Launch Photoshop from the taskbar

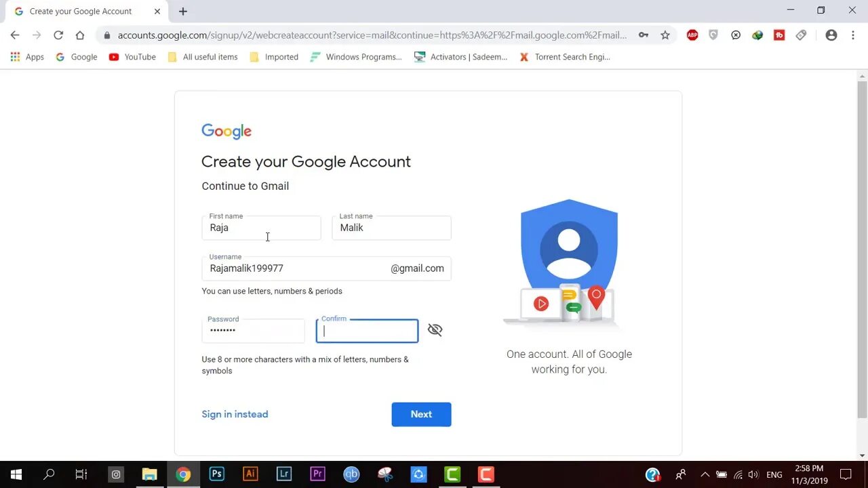216,474
